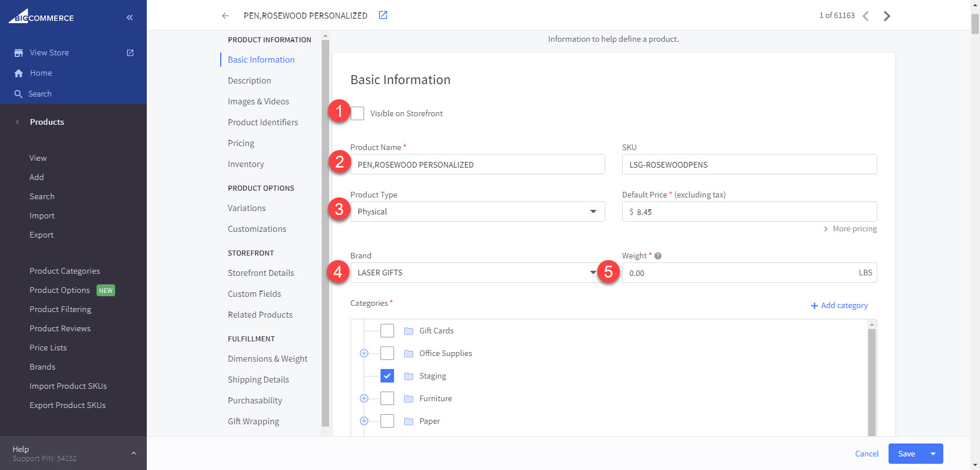Open Dimensions & Weight section
This screenshot has height=470, width=980.
(x=268, y=359)
